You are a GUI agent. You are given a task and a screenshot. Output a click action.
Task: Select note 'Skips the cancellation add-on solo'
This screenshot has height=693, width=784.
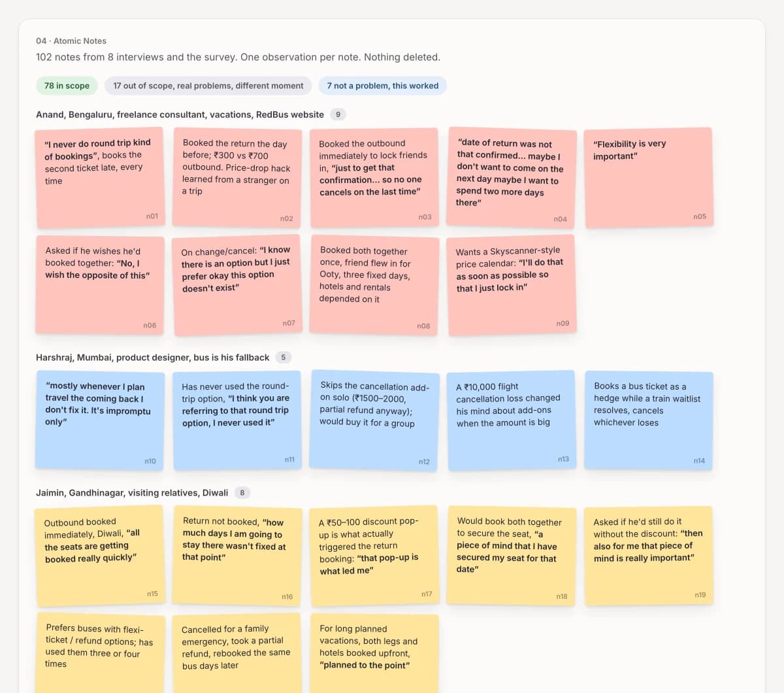pyautogui.click(x=374, y=420)
